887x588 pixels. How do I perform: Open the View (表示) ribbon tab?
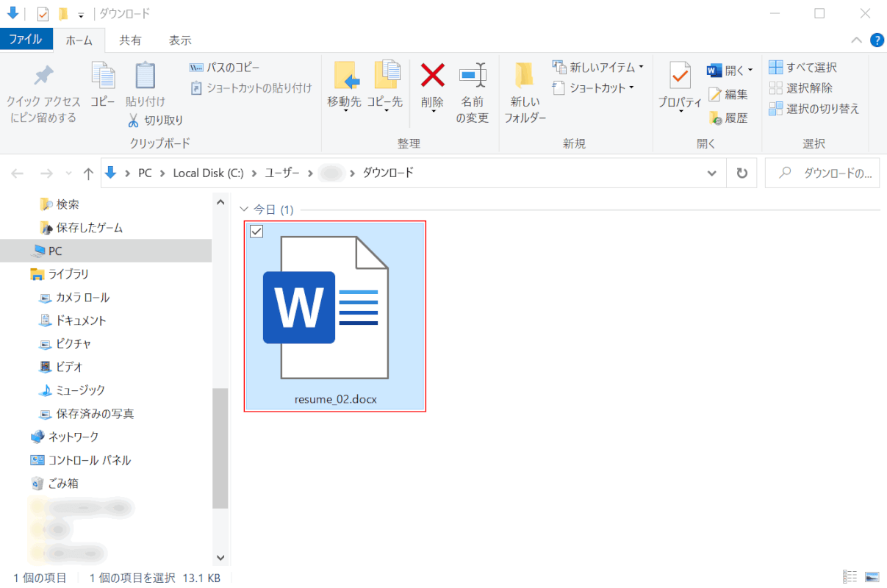(x=180, y=40)
